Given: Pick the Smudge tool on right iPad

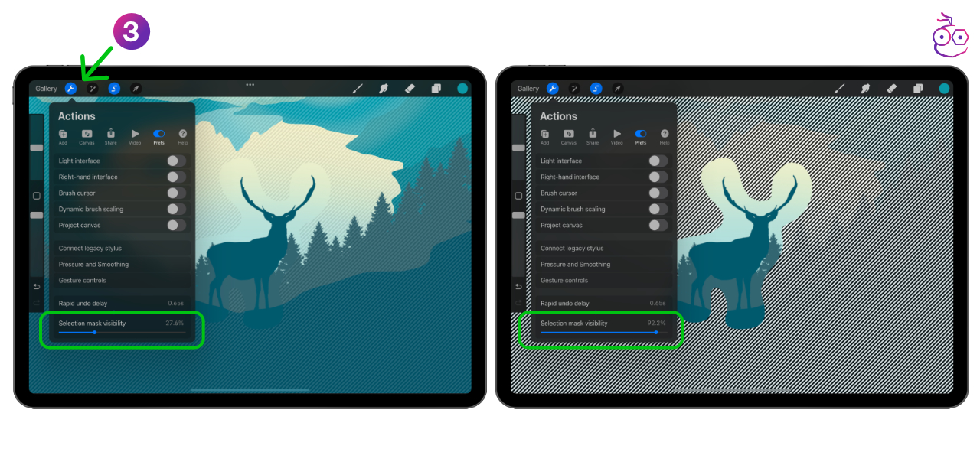Looking at the screenshot, I should click(865, 89).
